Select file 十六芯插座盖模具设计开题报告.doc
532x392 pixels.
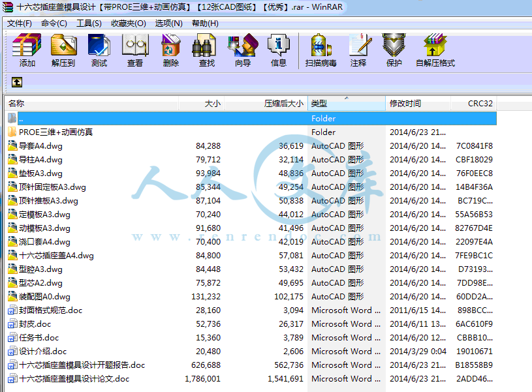coord(82,365)
